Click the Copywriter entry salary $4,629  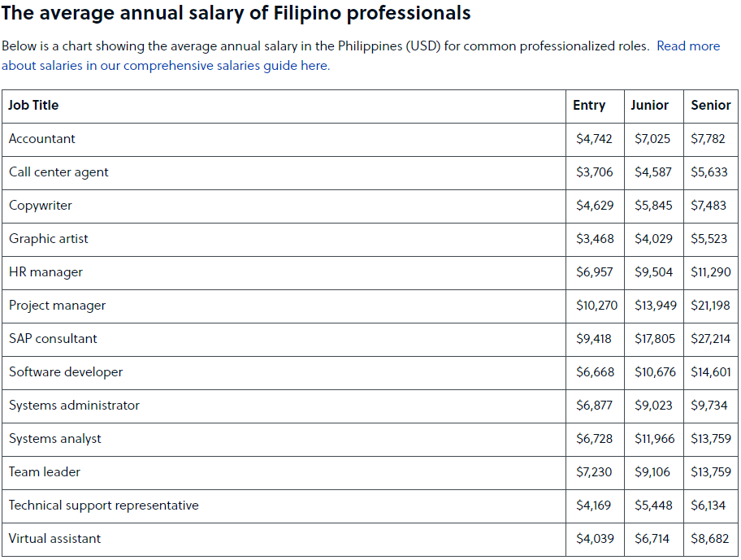point(595,206)
